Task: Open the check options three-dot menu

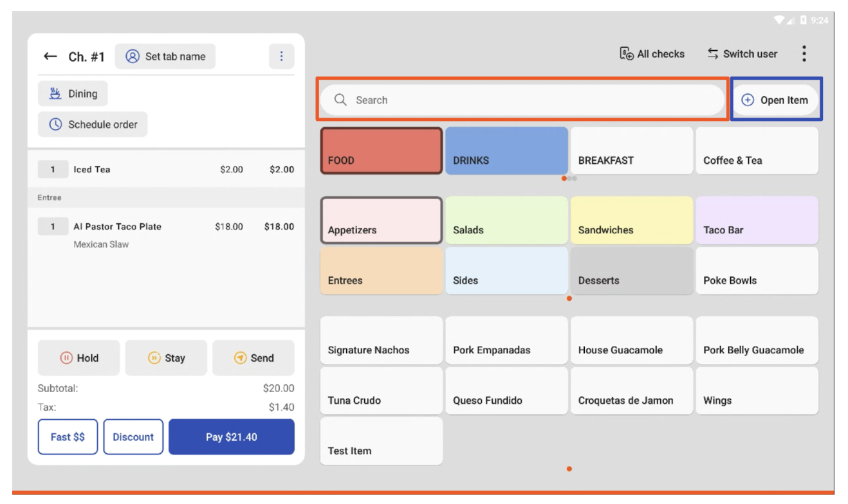Action: click(281, 56)
